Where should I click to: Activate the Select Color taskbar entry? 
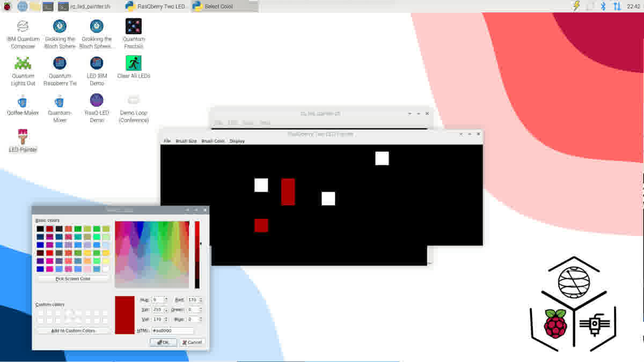[x=224, y=6]
